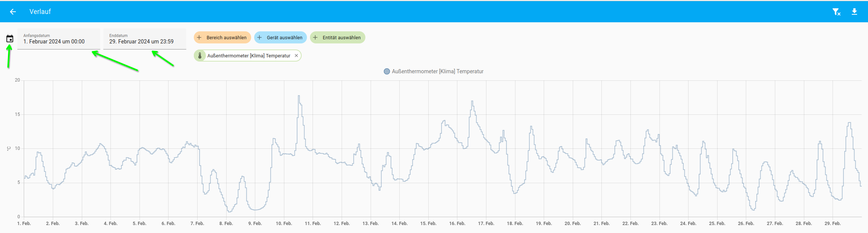Open Gerät auswählen device picker

tap(284, 37)
